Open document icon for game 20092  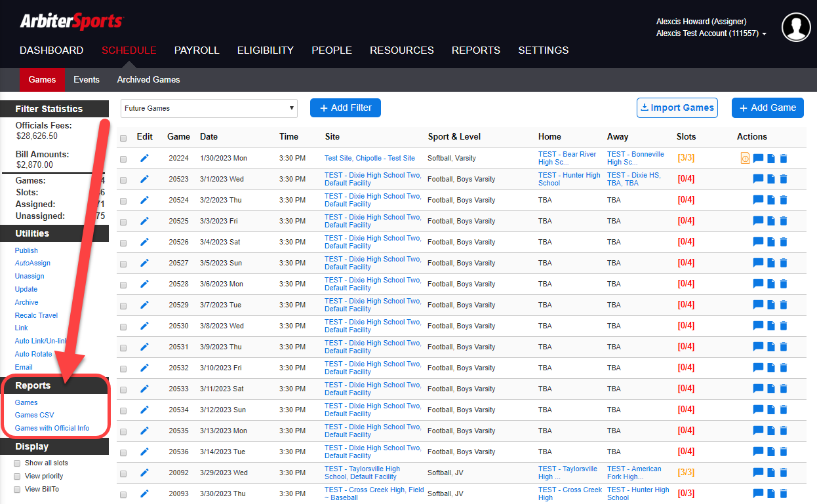pos(771,473)
